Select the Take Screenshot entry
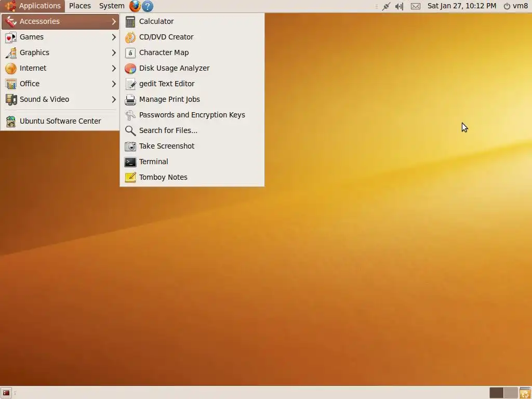The image size is (532, 399). point(192,146)
